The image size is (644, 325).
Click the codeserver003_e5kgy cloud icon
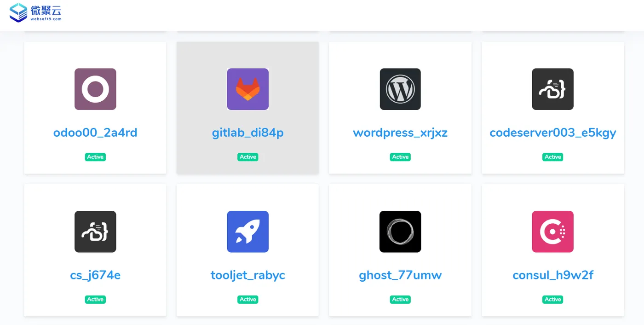point(552,89)
